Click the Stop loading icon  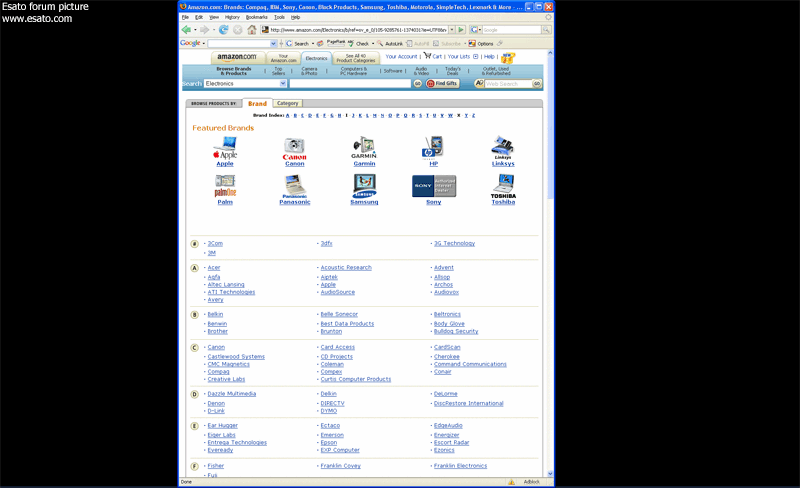coord(238,30)
